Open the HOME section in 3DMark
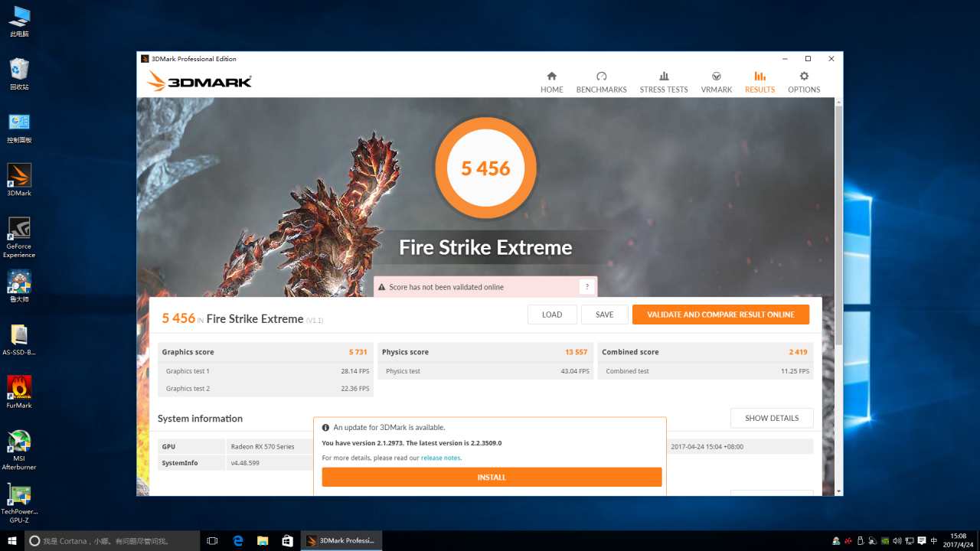This screenshot has width=980, height=551. [551, 83]
